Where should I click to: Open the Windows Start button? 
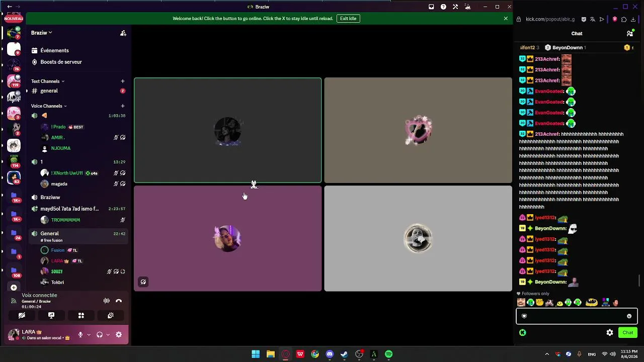pyautogui.click(x=256, y=354)
